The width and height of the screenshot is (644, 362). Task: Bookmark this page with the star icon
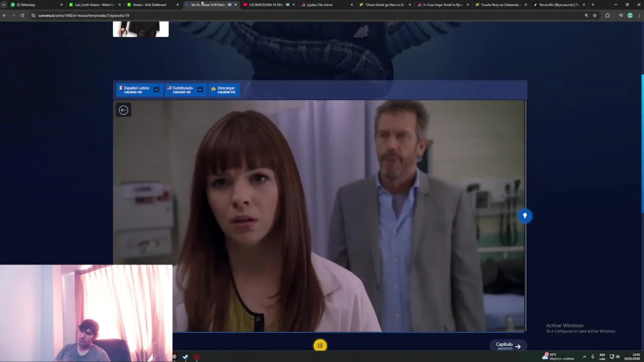click(595, 16)
